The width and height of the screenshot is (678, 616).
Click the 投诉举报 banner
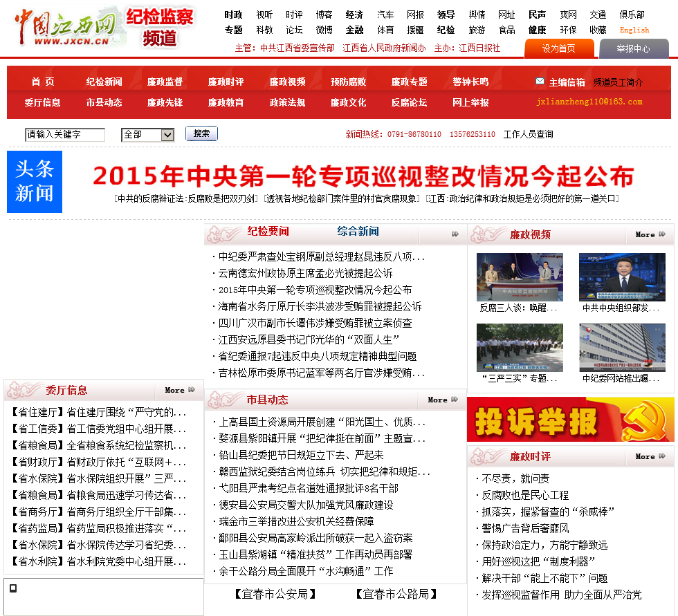tap(570, 419)
